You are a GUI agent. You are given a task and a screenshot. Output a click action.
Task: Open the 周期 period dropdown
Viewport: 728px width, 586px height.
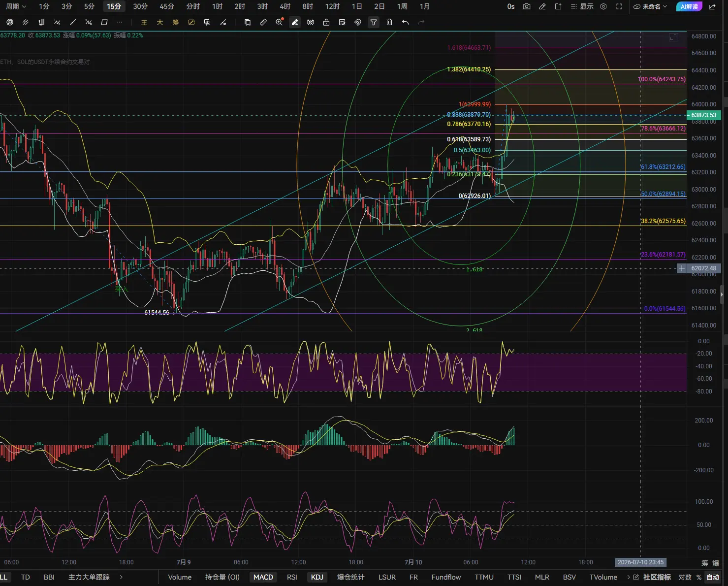click(x=16, y=6)
